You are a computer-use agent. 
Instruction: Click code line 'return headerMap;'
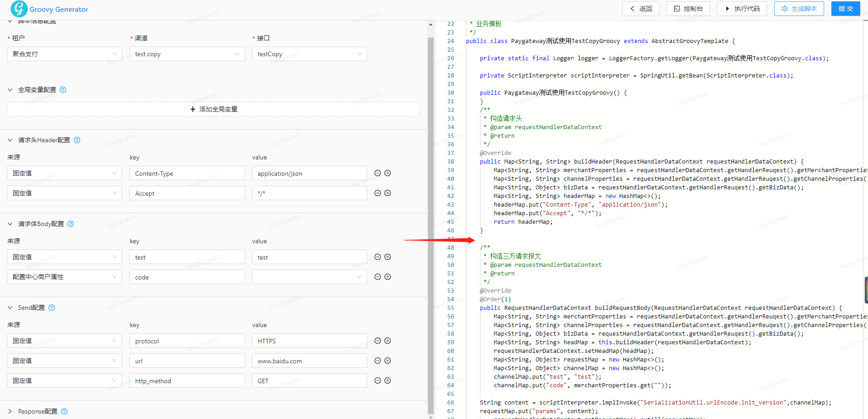pos(523,222)
